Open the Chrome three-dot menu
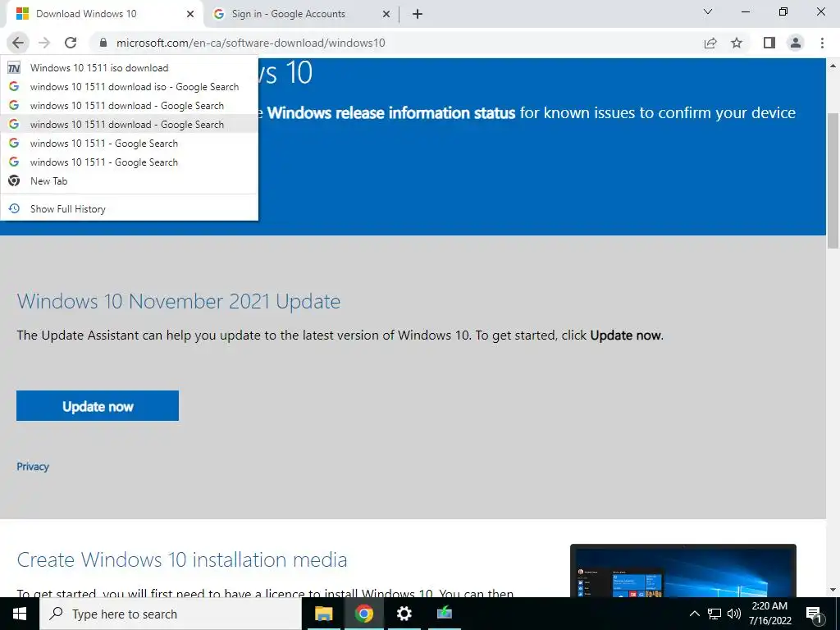 [822, 43]
